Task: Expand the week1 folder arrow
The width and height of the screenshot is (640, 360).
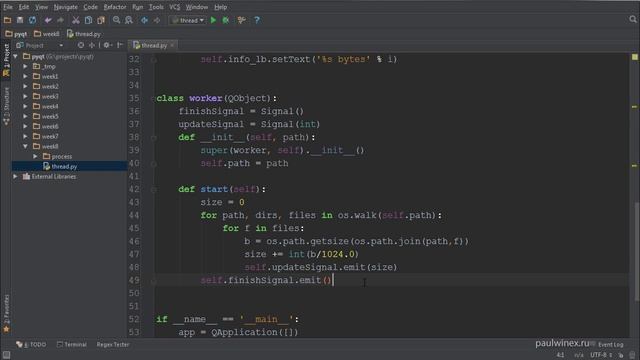Action: [x=26, y=76]
